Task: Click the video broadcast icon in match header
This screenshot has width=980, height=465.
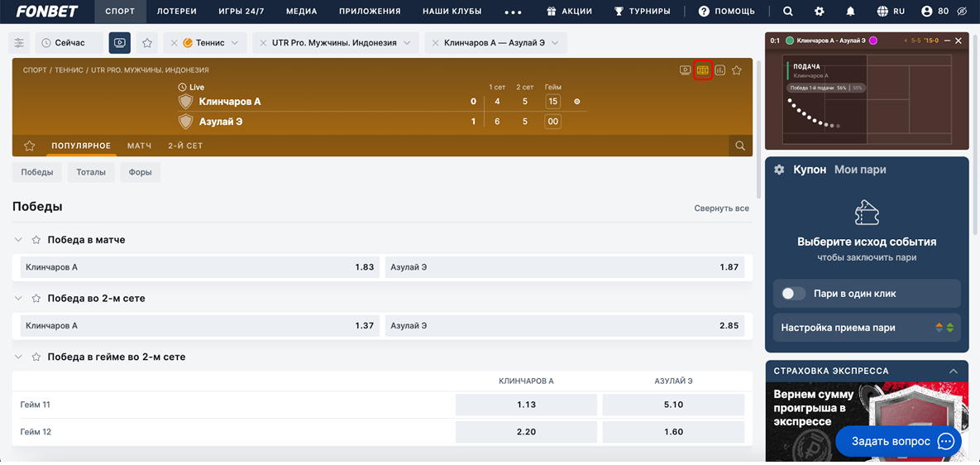Action: tap(685, 70)
